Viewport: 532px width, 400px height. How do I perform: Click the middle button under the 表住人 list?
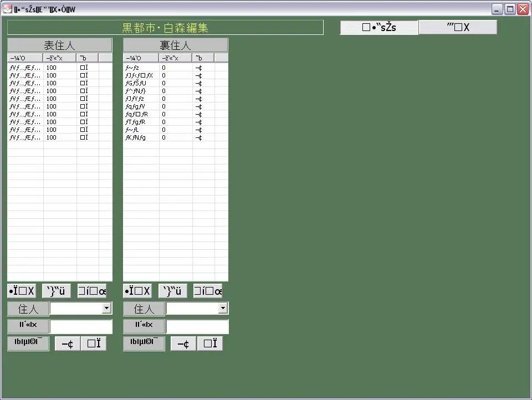coord(57,291)
